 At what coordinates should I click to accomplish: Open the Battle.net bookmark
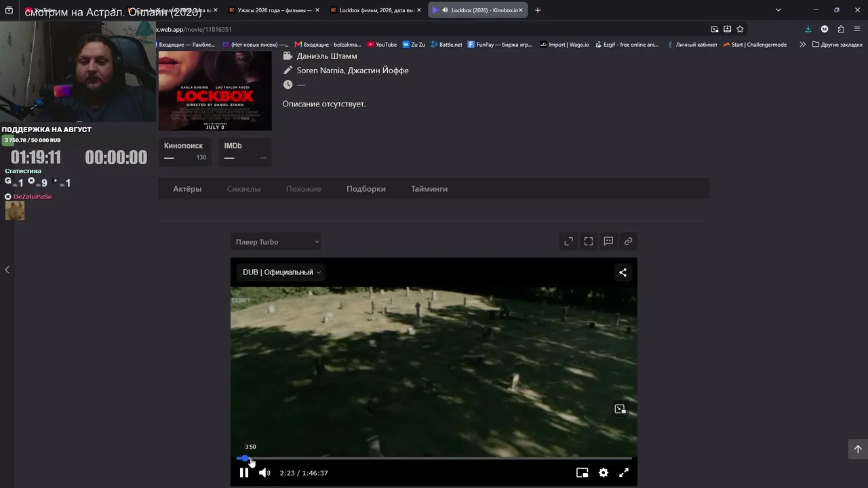446,45
